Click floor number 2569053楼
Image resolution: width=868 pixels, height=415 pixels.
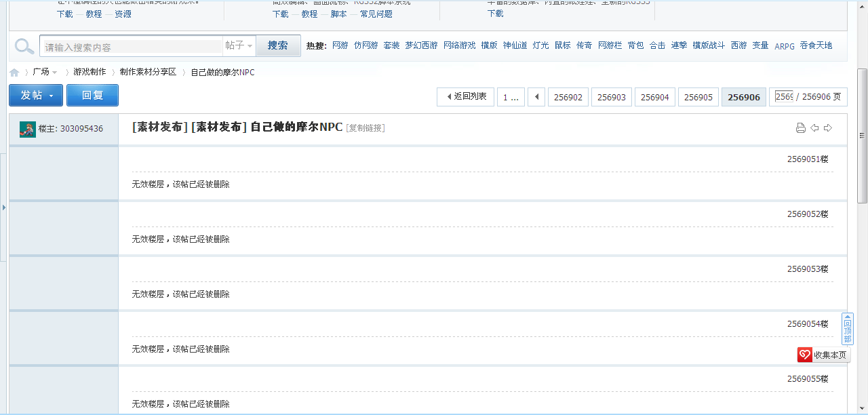[x=808, y=269]
